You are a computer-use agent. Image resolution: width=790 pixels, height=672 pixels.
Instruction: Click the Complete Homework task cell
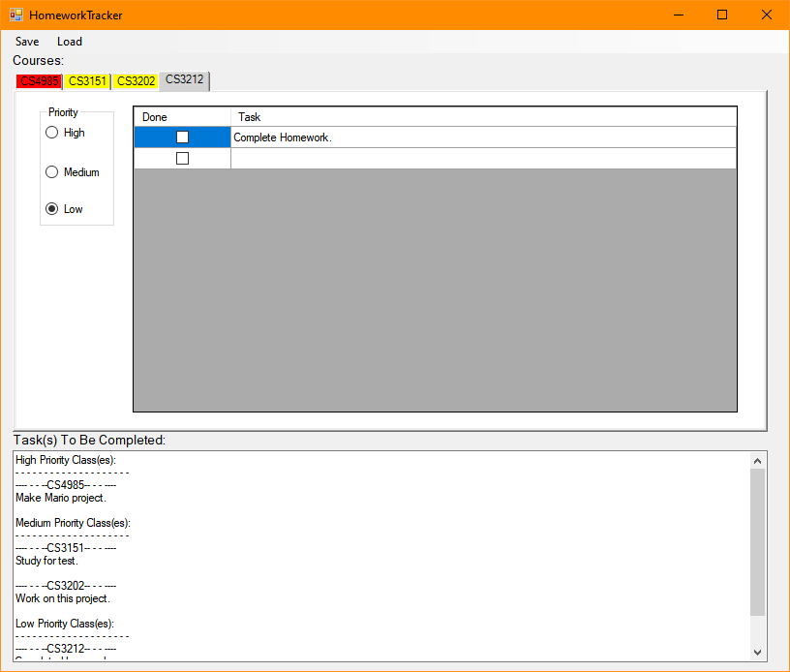point(483,137)
